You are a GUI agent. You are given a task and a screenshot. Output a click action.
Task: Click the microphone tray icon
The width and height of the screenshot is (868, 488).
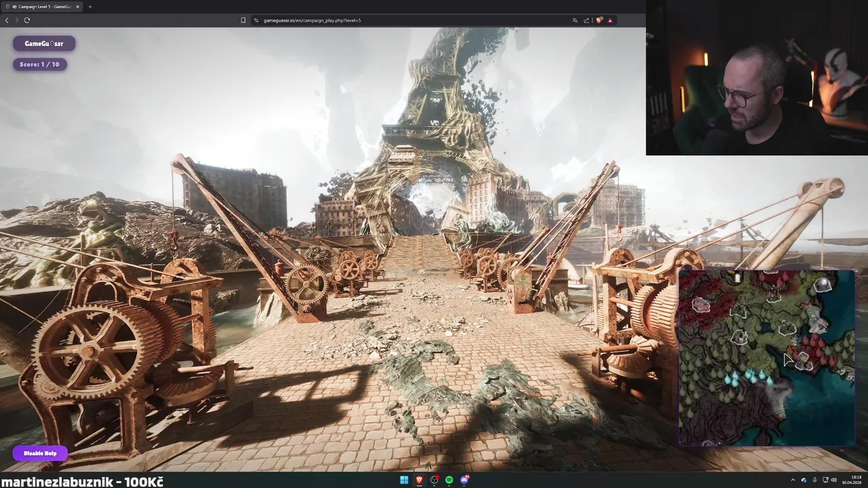click(x=814, y=480)
